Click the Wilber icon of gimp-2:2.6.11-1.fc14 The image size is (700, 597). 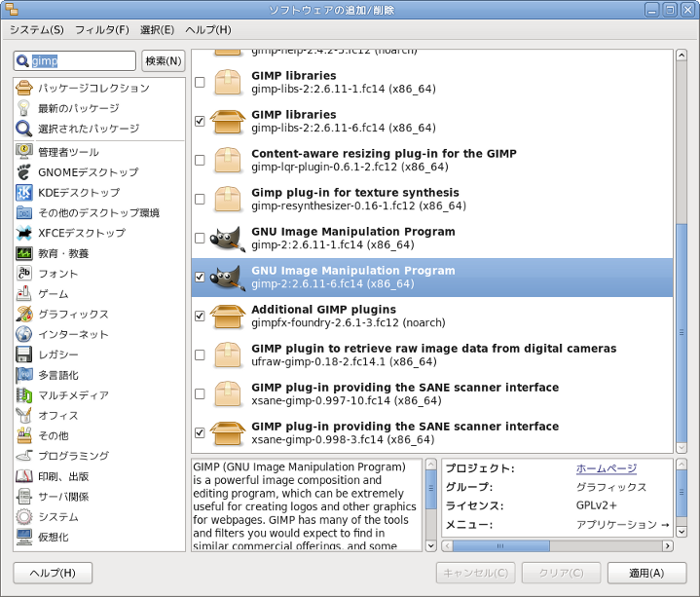pos(228,238)
